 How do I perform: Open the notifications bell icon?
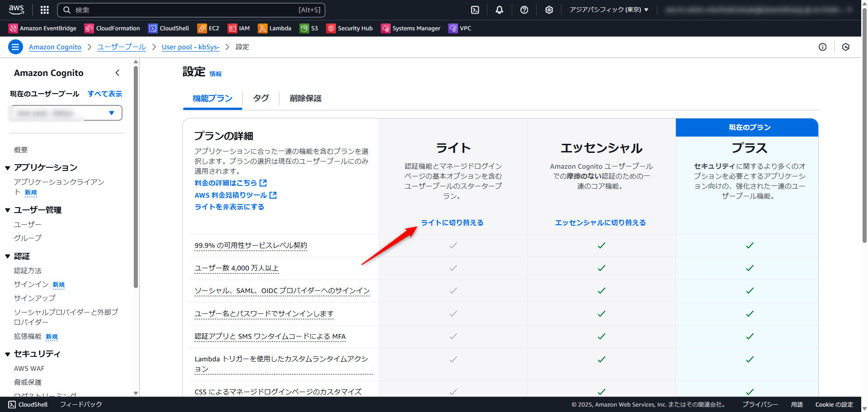[499, 10]
